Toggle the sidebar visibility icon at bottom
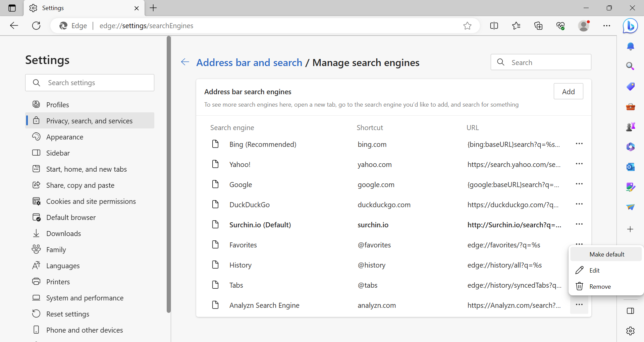The image size is (644, 342). click(x=630, y=311)
